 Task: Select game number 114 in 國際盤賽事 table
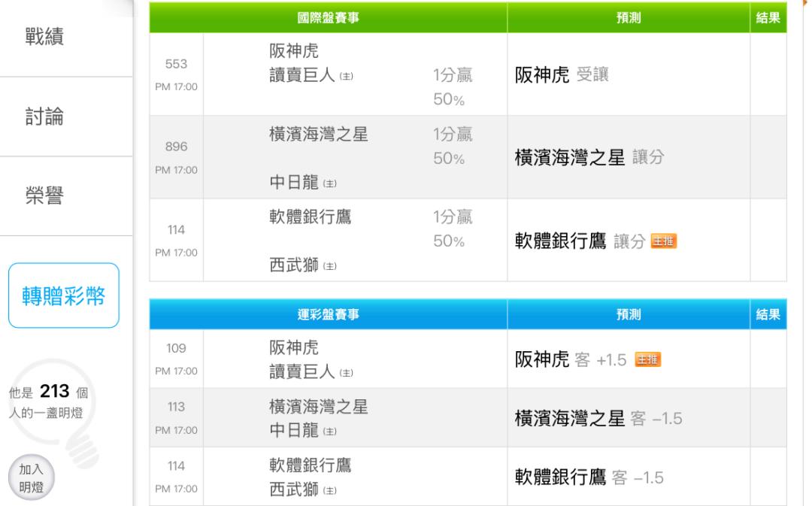[176, 229]
